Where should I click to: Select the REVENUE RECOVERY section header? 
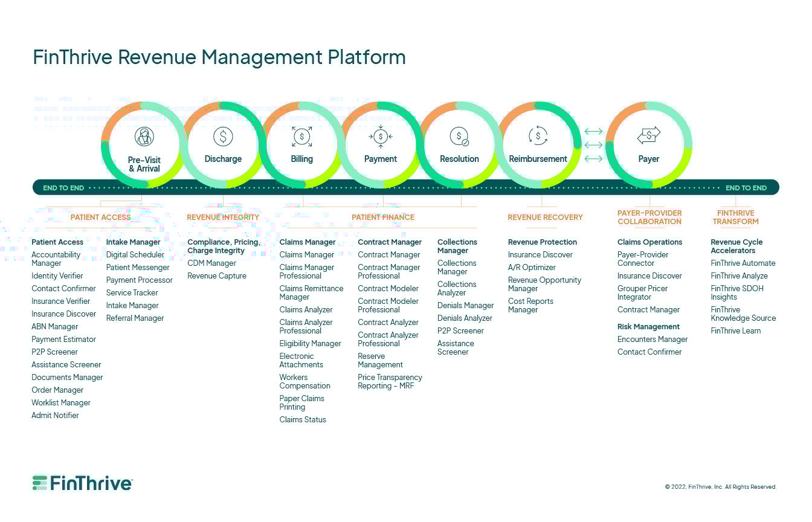coord(545,217)
